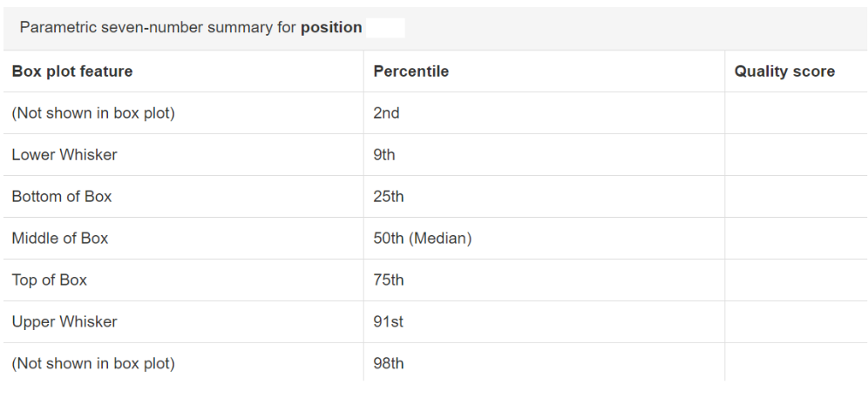Click the "75th" percentile cell
Viewport: 868px width, 398px height.
tap(389, 280)
